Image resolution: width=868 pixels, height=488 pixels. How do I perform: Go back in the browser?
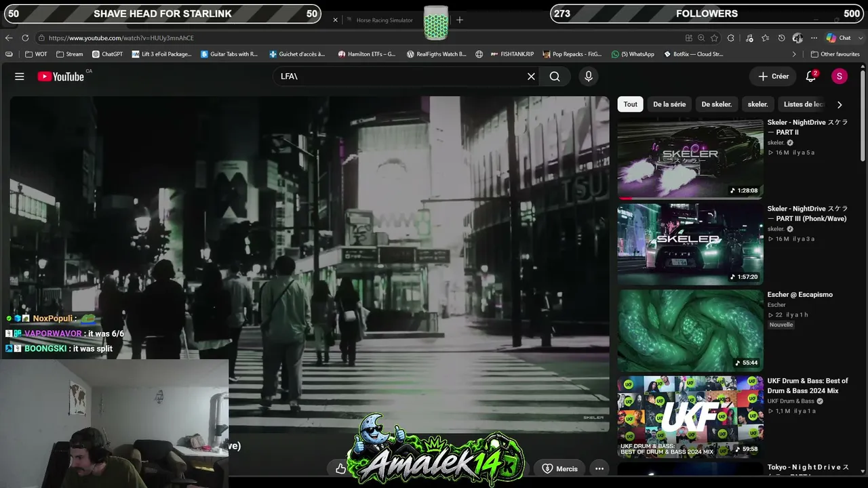[9, 38]
